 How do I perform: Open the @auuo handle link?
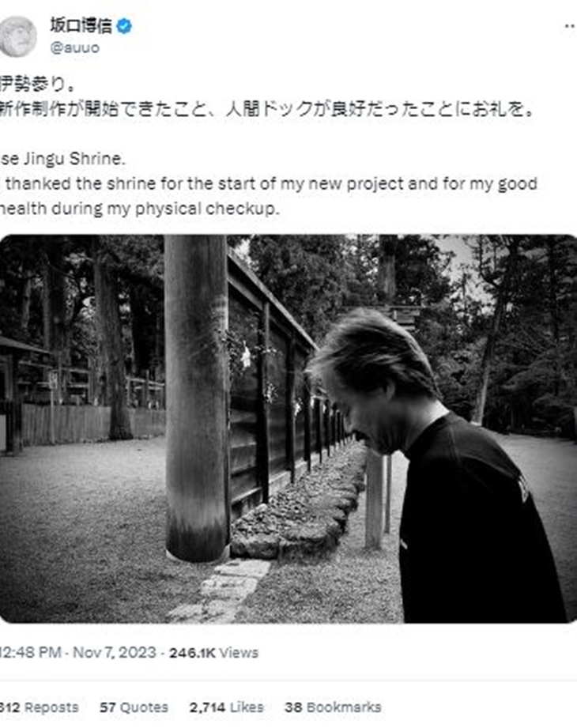pyautogui.click(x=74, y=47)
